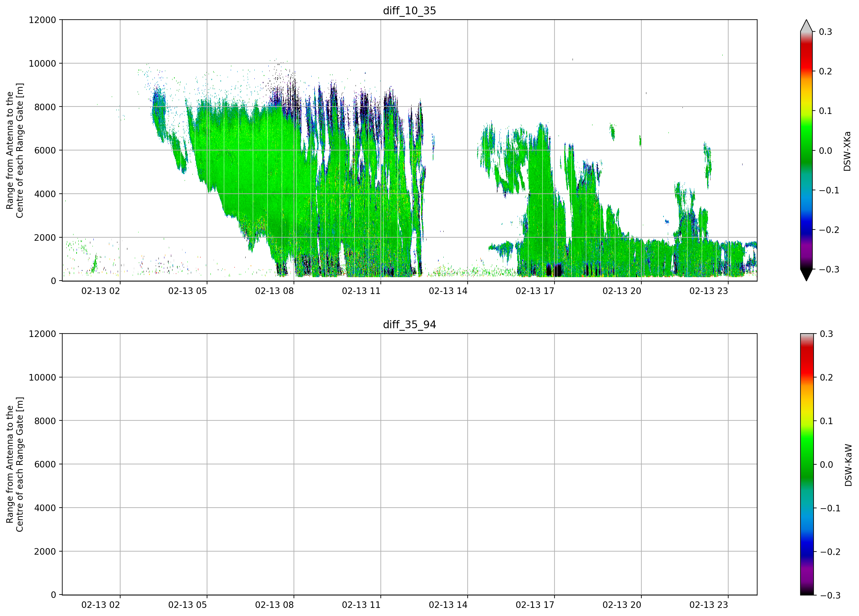Click the 2000 y-tick on bottom plot
Screen dimensions: 859x616
click(x=45, y=551)
